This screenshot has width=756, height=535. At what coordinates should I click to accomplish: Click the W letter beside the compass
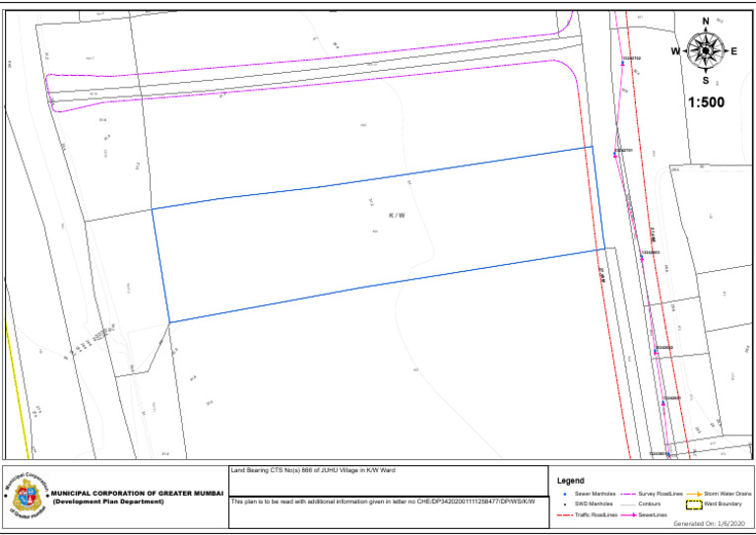tap(676, 51)
